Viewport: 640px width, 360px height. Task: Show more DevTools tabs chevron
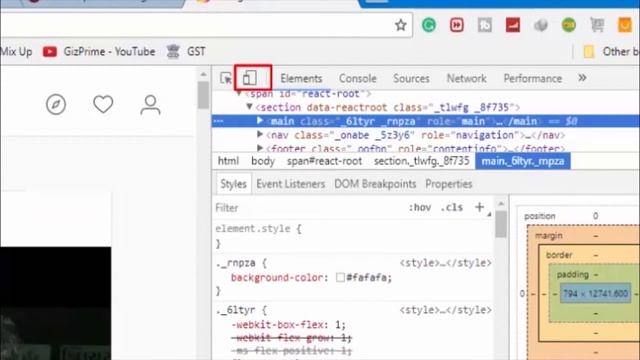point(582,78)
